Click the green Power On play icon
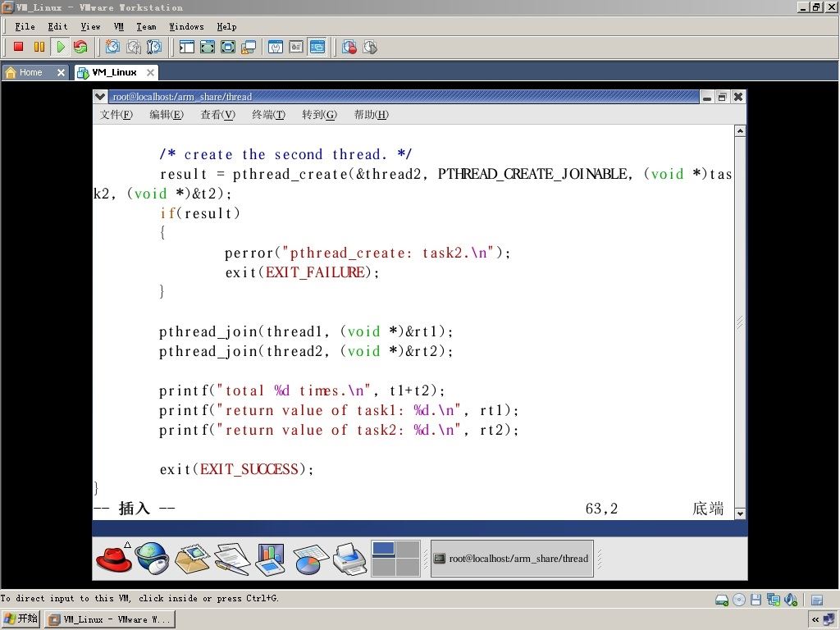Screen dimensions: 840x630 pos(60,47)
